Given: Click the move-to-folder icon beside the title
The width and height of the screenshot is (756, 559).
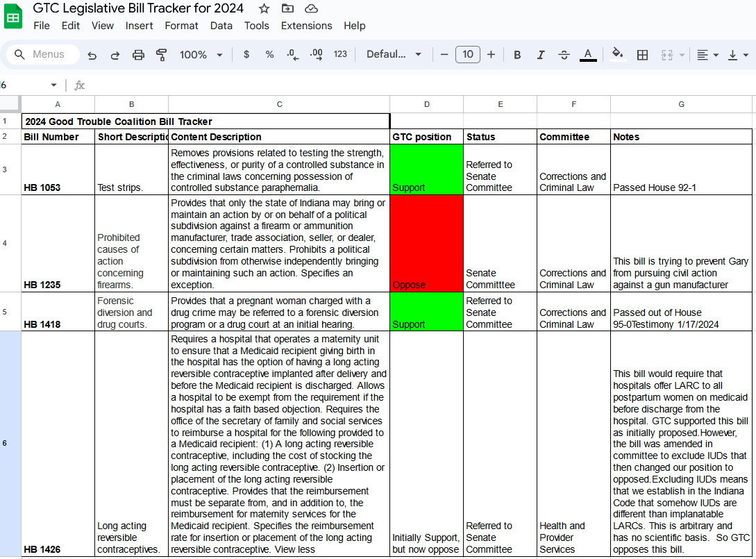Looking at the screenshot, I should (287, 9).
